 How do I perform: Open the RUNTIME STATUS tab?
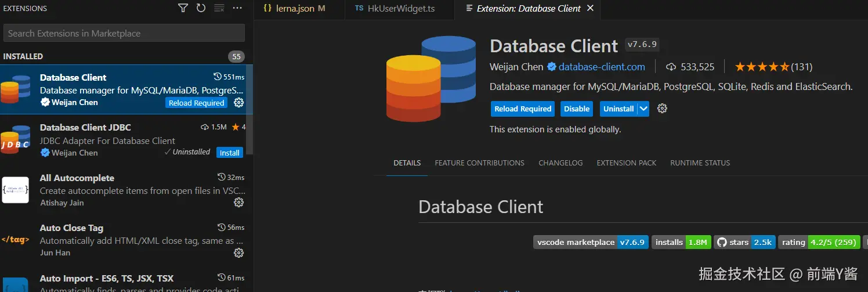point(700,163)
